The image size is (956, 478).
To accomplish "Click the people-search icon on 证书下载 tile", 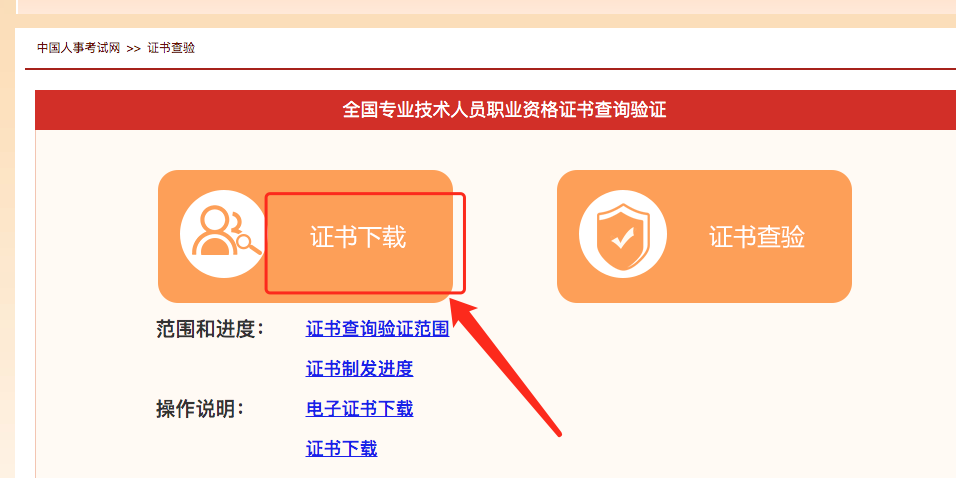I will pyautogui.click(x=223, y=234).
